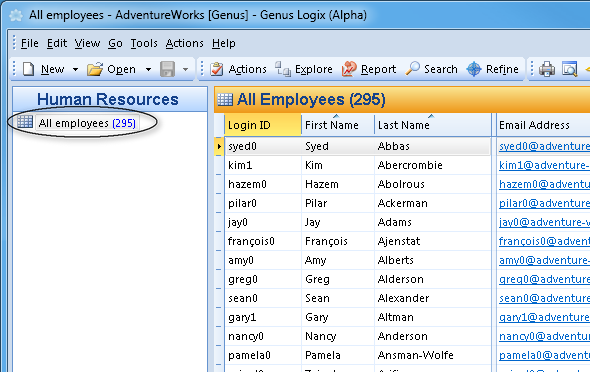This screenshot has width=590, height=372.
Task: Click the Open folder icon
Action: 95,69
